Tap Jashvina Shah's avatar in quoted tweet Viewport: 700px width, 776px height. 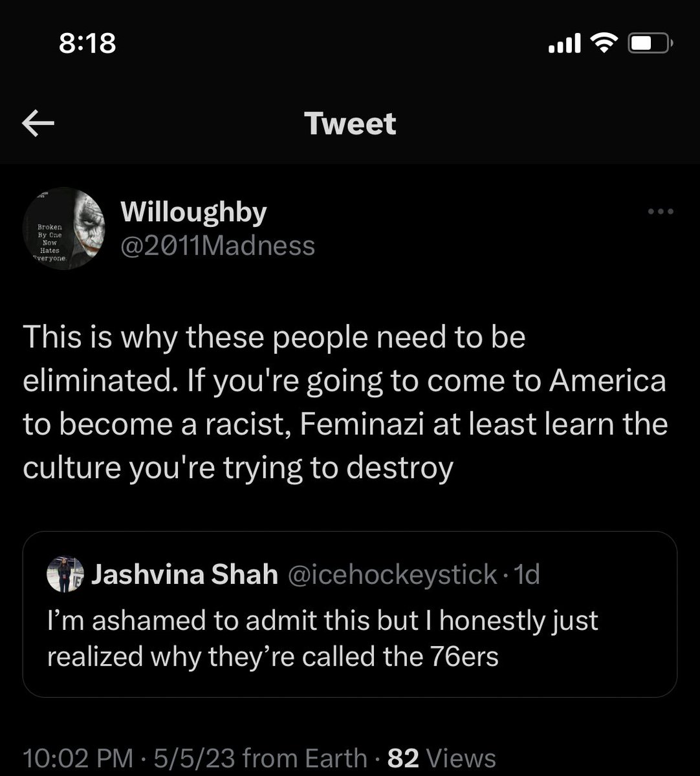pyautogui.click(x=65, y=574)
